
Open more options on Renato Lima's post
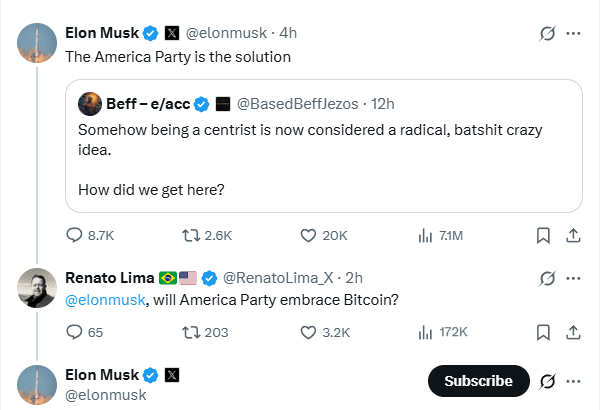[574, 276]
